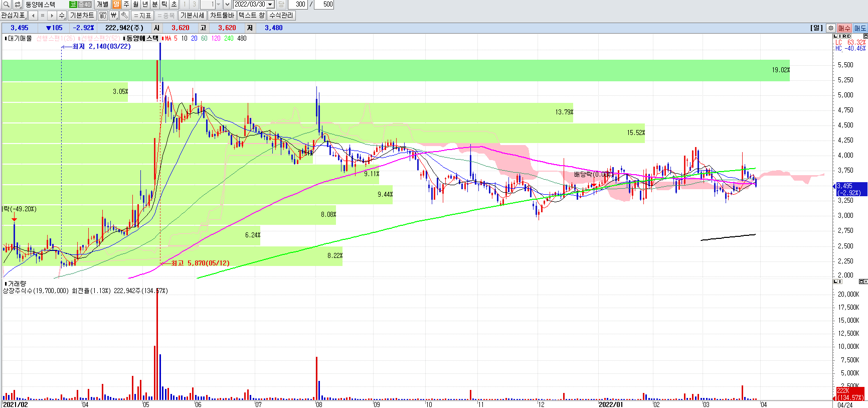The image size is (868, 408).
Task: Click the play-forward arrow icon
Action: point(52,16)
